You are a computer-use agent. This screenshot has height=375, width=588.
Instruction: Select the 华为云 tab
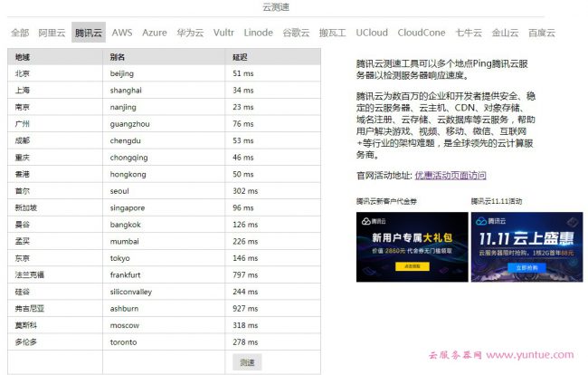(190, 33)
